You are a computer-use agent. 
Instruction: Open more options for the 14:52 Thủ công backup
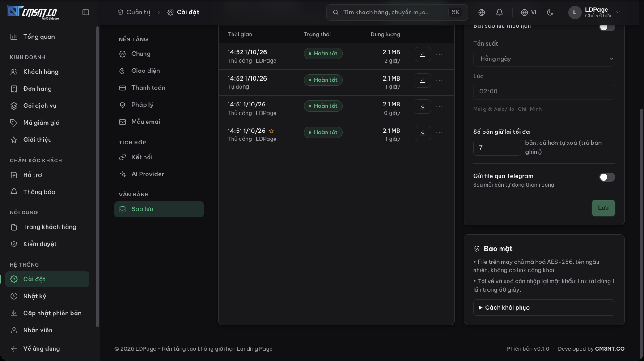click(x=439, y=54)
